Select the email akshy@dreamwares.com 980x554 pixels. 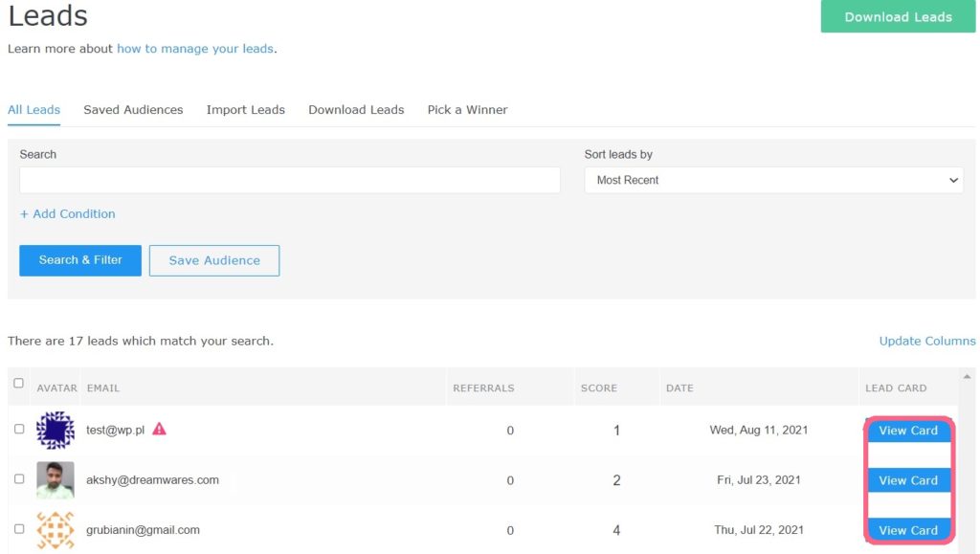(x=152, y=479)
